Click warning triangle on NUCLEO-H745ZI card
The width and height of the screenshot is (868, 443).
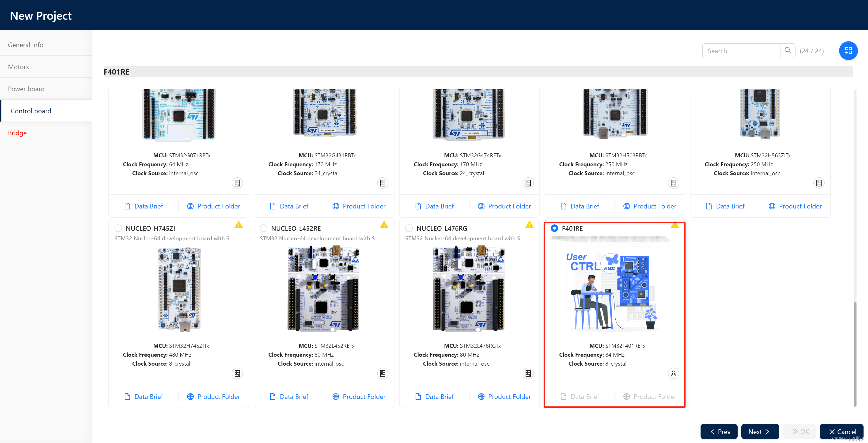(x=239, y=225)
